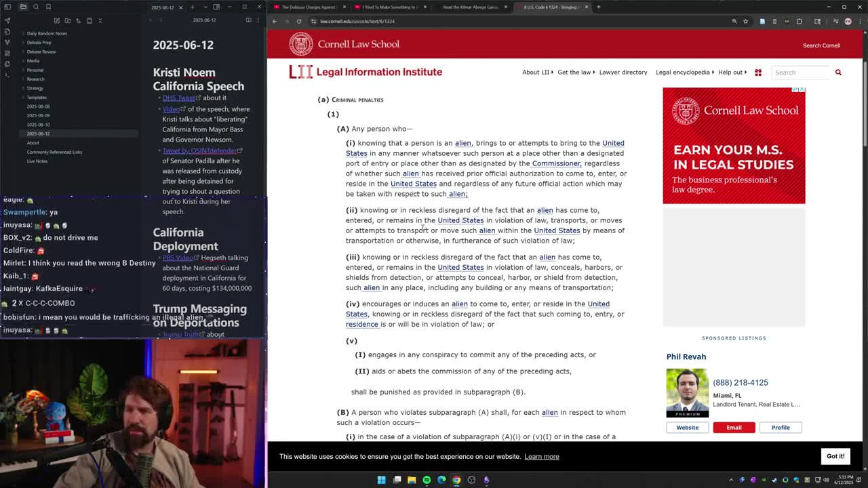Screen dimensions: 868x488
Task: Click Got it! on the cookie banner
Action: coord(835,456)
